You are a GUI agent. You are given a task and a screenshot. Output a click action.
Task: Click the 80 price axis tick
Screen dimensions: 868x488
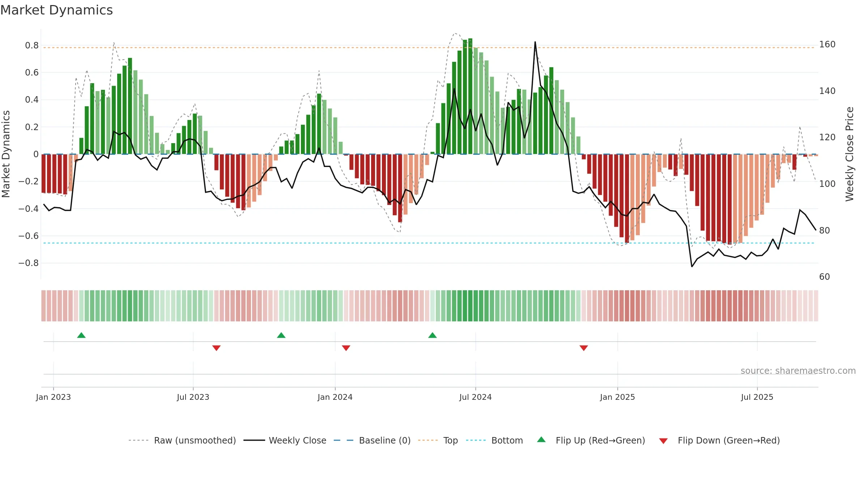pyautogui.click(x=825, y=230)
